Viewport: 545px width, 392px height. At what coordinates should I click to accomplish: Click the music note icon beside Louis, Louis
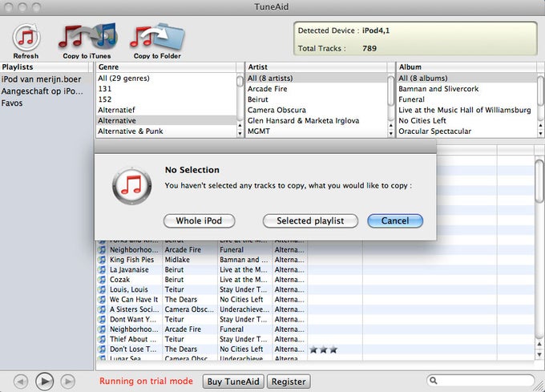102,289
